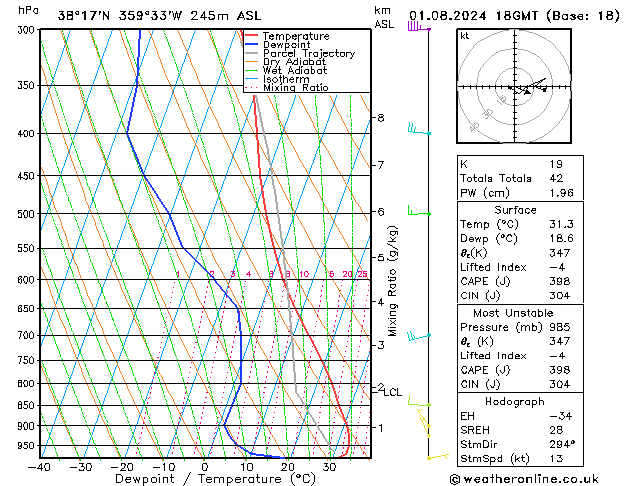Viewport: 629px width, 486px height.
Task: Click the mixing ratio label 10 on the chart
Action: [304, 274]
